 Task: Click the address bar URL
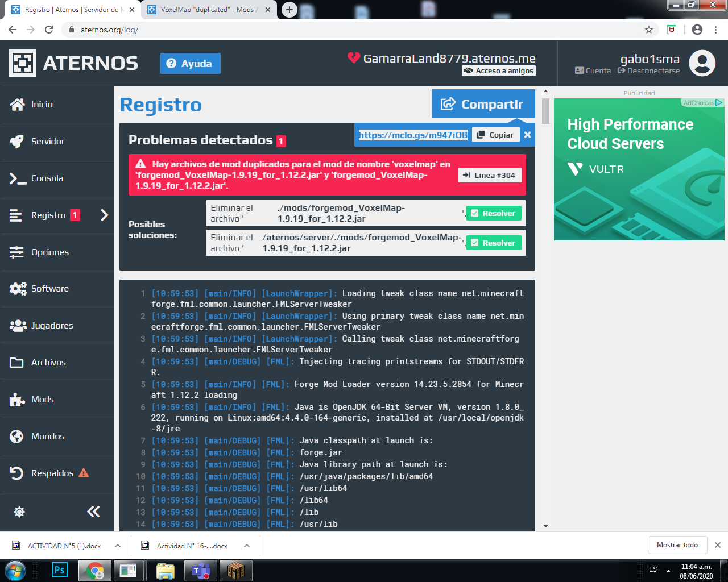[109, 30]
